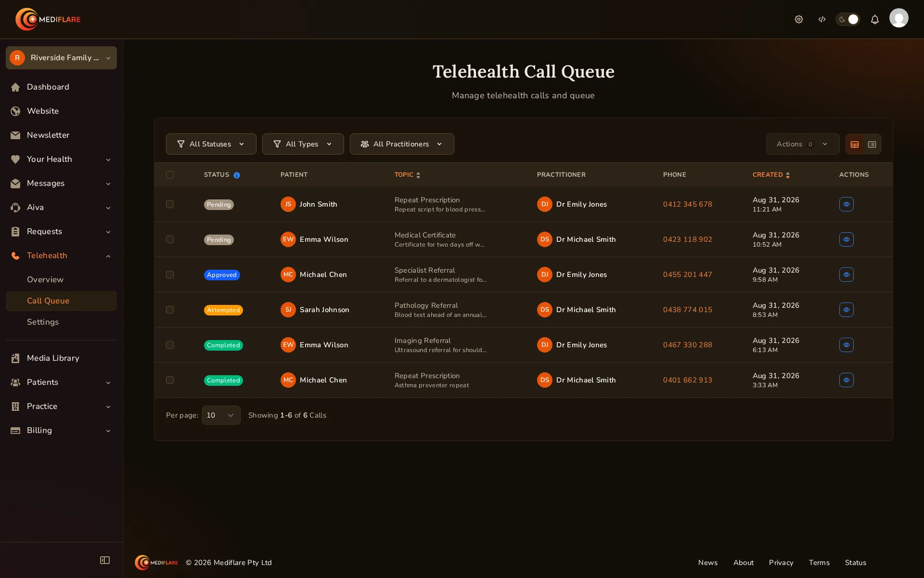Check the select-all calls checkbox

tap(170, 175)
